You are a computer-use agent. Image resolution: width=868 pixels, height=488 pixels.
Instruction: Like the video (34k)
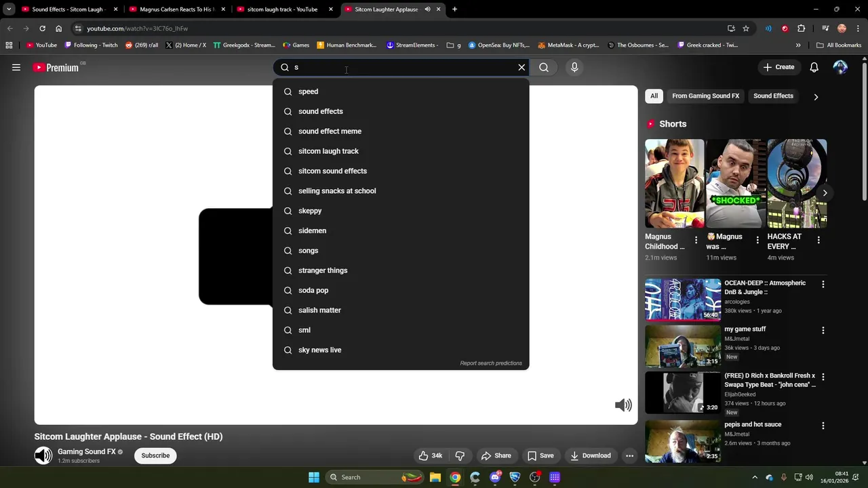pyautogui.click(x=431, y=455)
